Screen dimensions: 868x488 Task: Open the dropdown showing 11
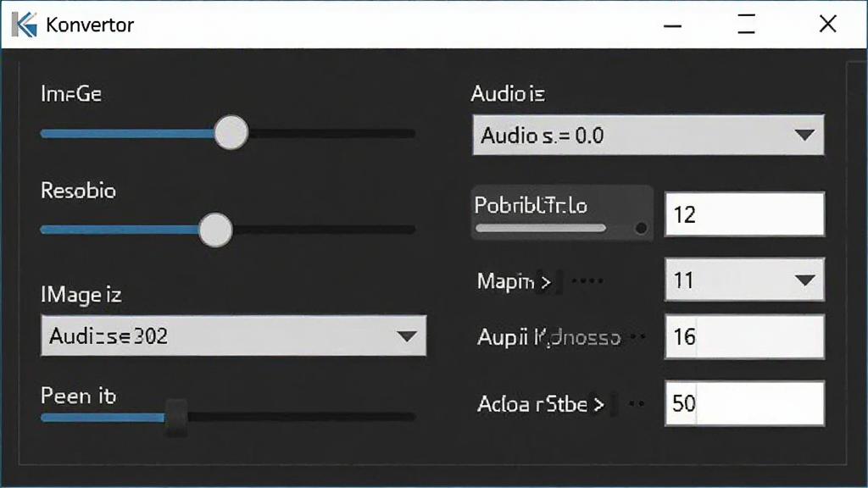(x=744, y=280)
